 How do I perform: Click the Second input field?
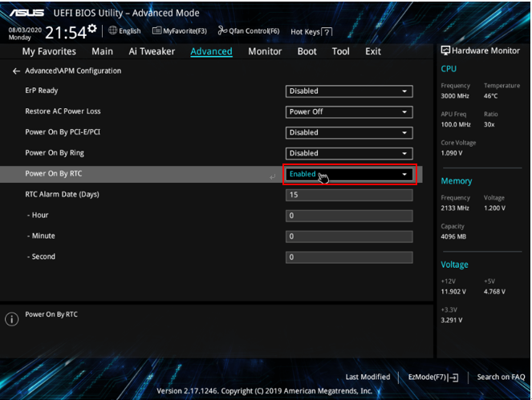[x=349, y=257]
